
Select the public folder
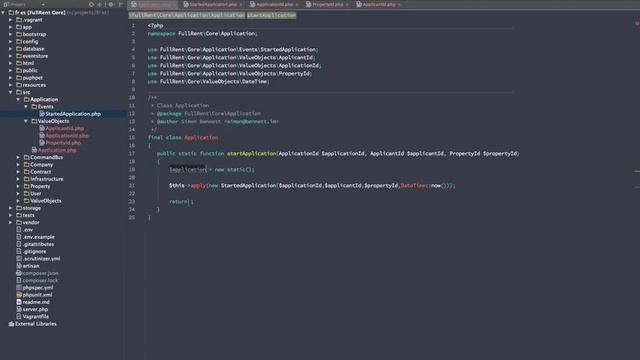(x=30, y=71)
